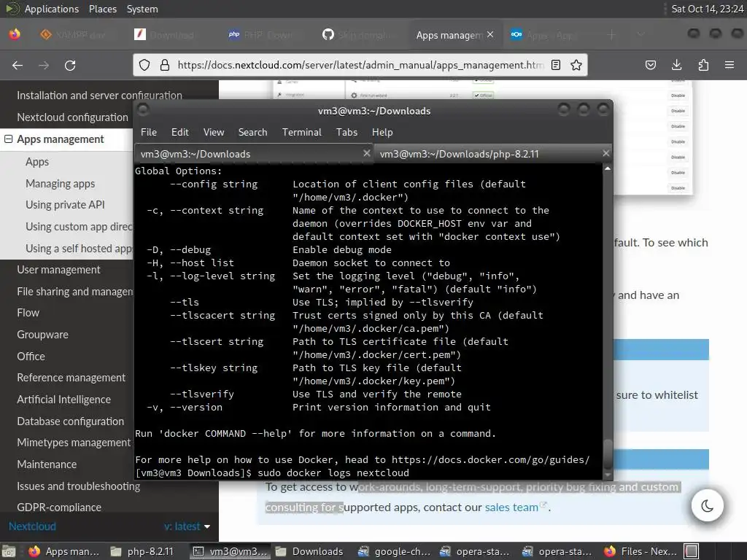This screenshot has width=747, height=560.
Task: Click the clock showing Sat Oct 14
Action: 707,9
